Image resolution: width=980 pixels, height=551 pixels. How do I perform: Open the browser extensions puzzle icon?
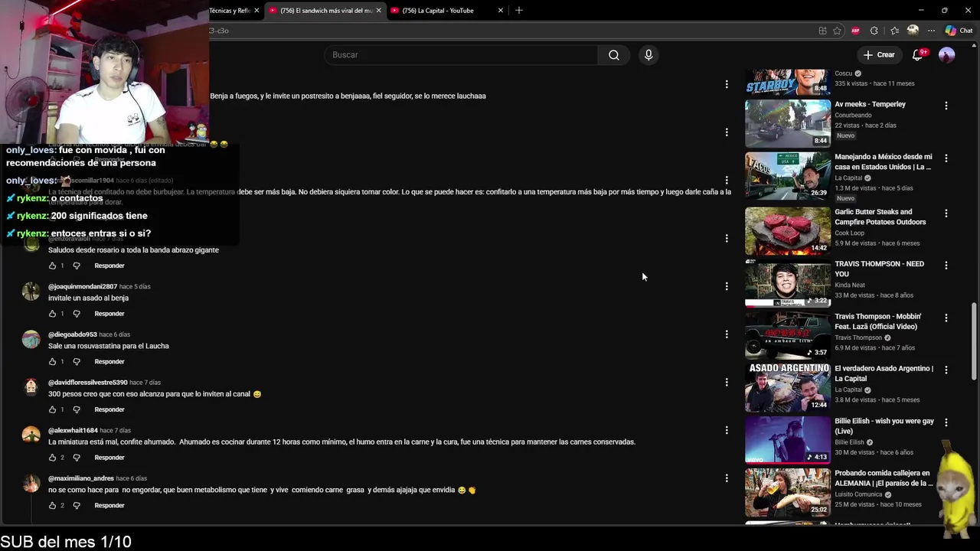874,31
